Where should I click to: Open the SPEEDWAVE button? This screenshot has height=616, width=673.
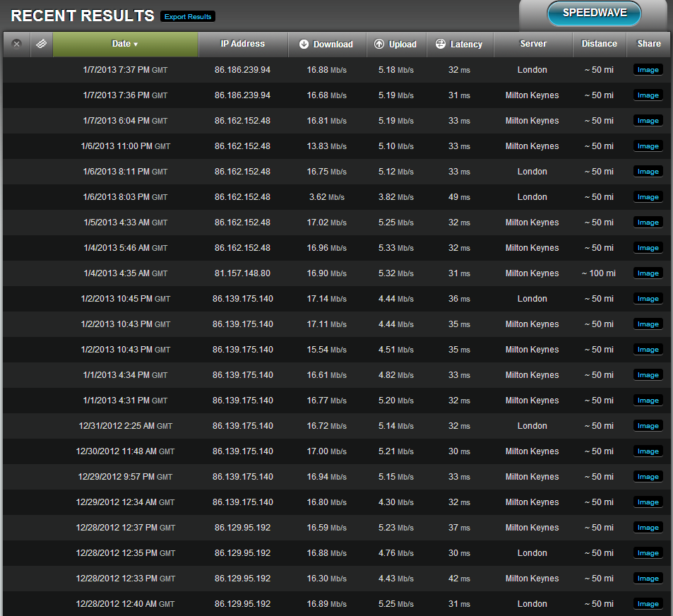[594, 13]
